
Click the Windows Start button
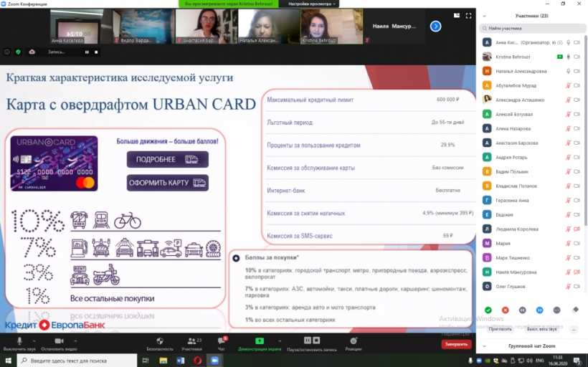(x=8, y=361)
